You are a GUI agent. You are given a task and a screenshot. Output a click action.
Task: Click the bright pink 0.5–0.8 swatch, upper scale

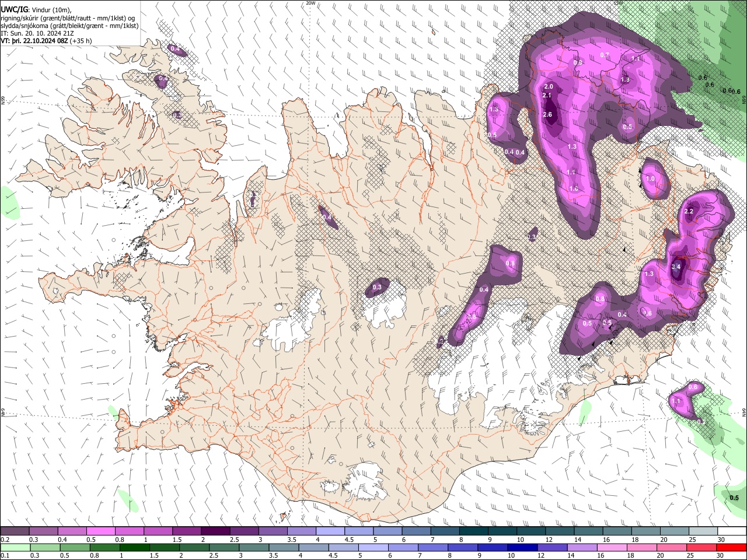100,531
